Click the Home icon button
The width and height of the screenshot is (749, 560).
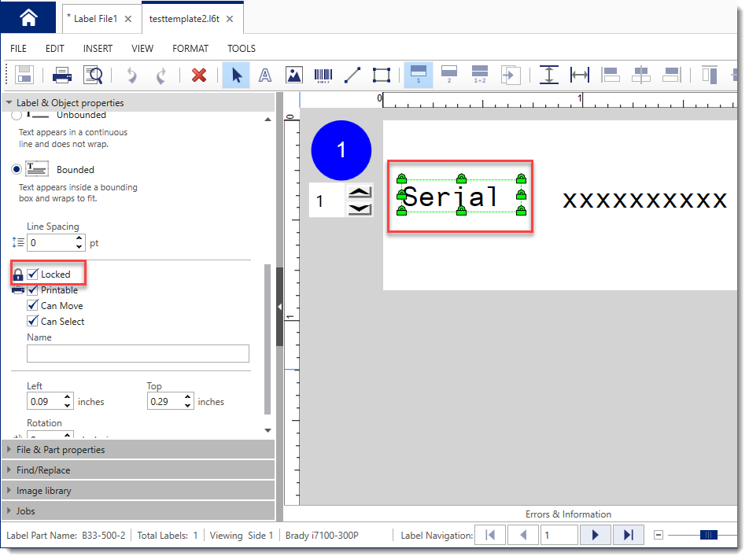28,17
